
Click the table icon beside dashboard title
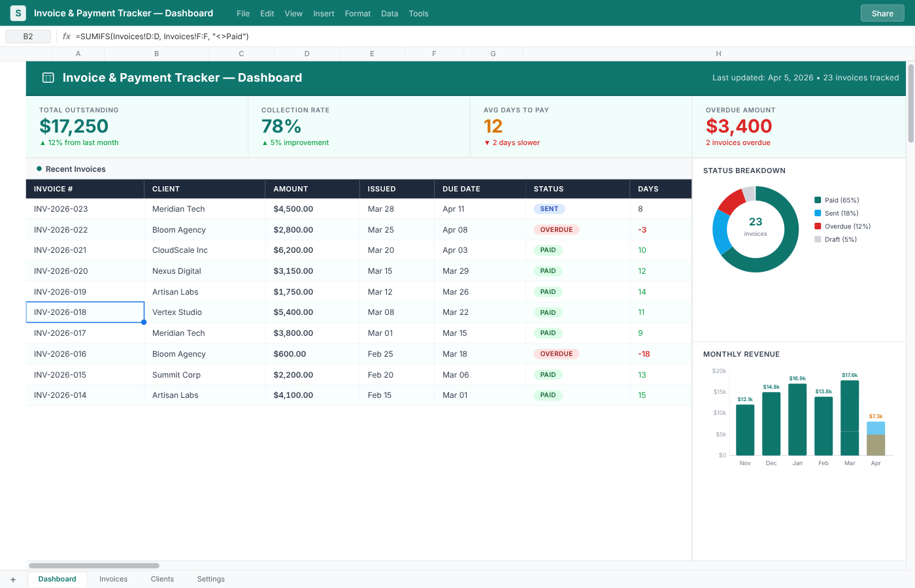48,78
